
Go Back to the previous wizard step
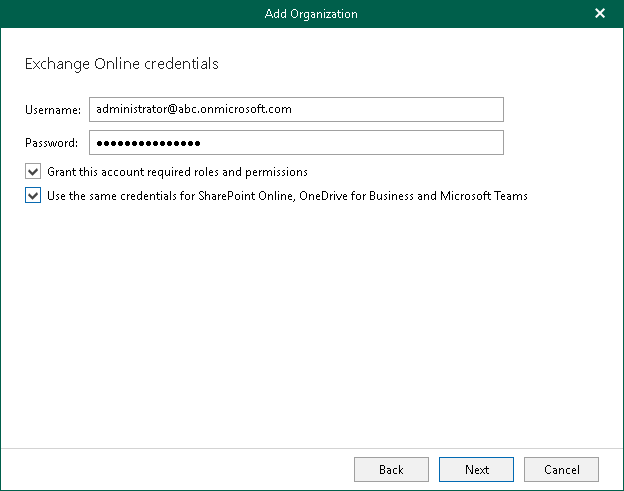[391, 469]
